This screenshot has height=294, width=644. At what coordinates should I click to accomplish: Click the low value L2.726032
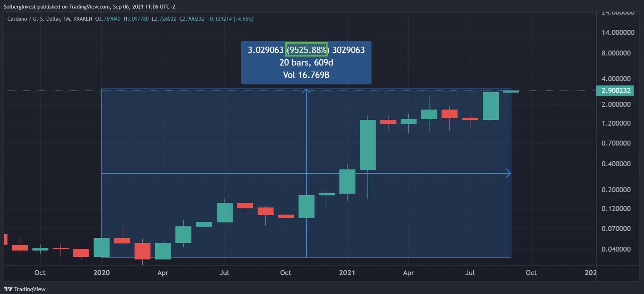tap(164, 19)
